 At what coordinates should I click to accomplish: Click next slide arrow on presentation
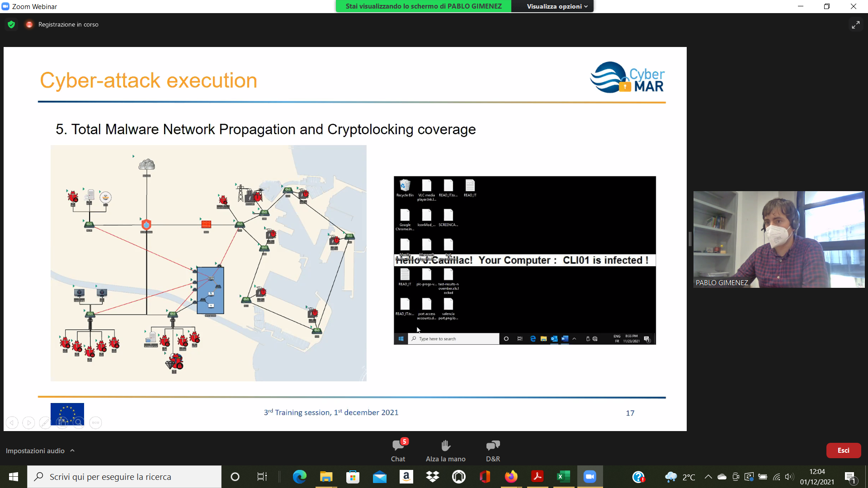28,423
